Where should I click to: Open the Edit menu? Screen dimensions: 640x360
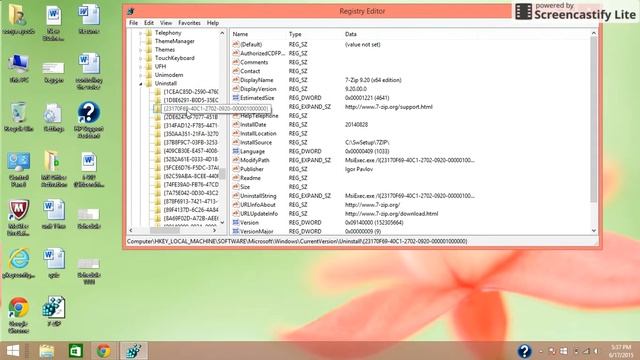point(149,23)
